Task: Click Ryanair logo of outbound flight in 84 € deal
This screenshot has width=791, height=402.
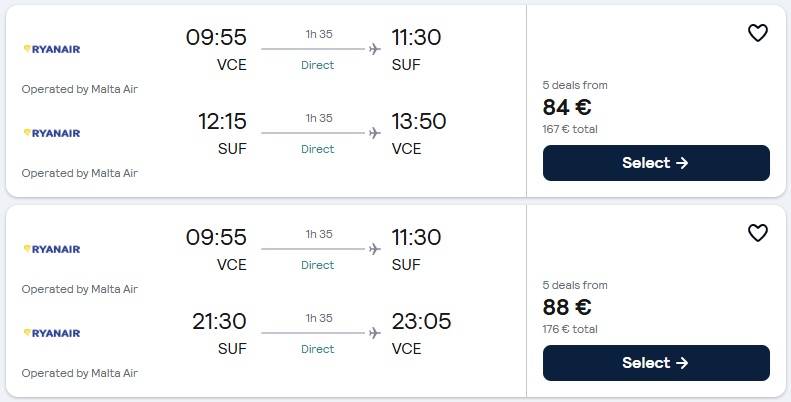Action: click(52, 49)
